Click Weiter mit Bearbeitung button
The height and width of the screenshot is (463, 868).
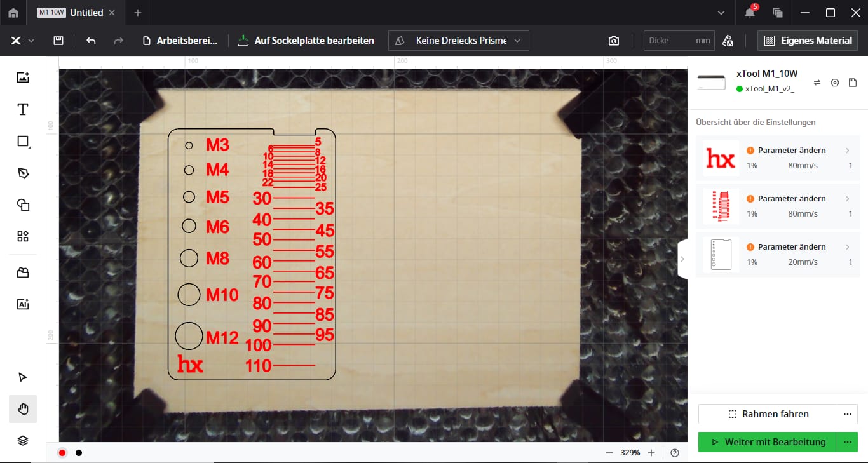pos(768,442)
